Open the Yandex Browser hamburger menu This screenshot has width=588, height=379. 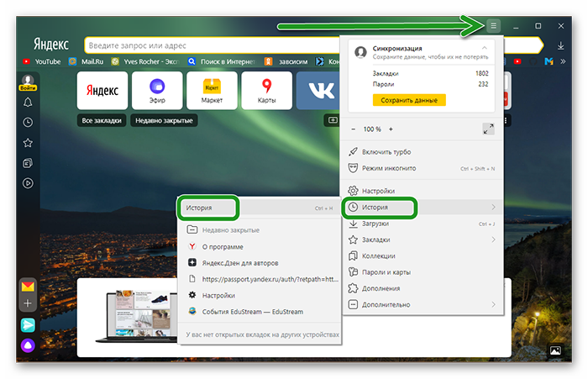coord(493,26)
